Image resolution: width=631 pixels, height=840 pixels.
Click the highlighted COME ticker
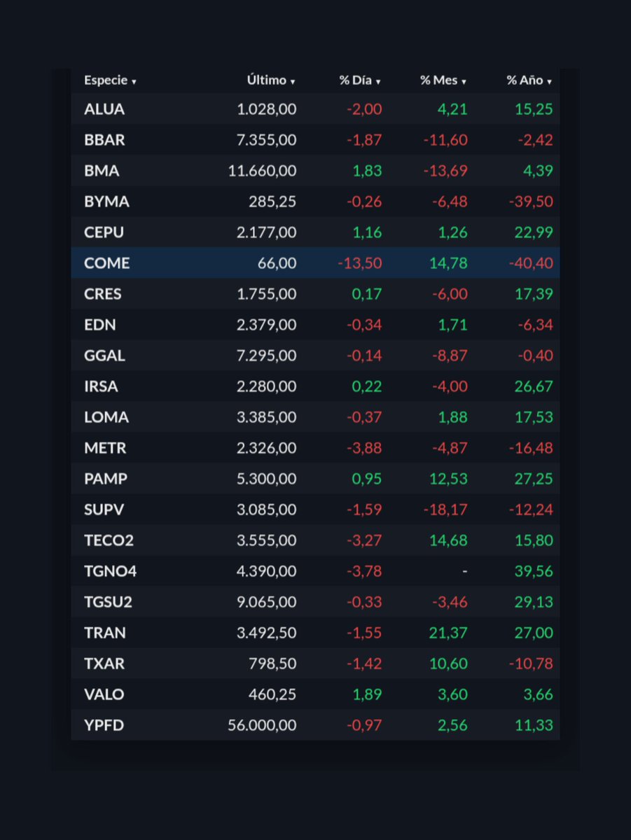[x=106, y=263]
